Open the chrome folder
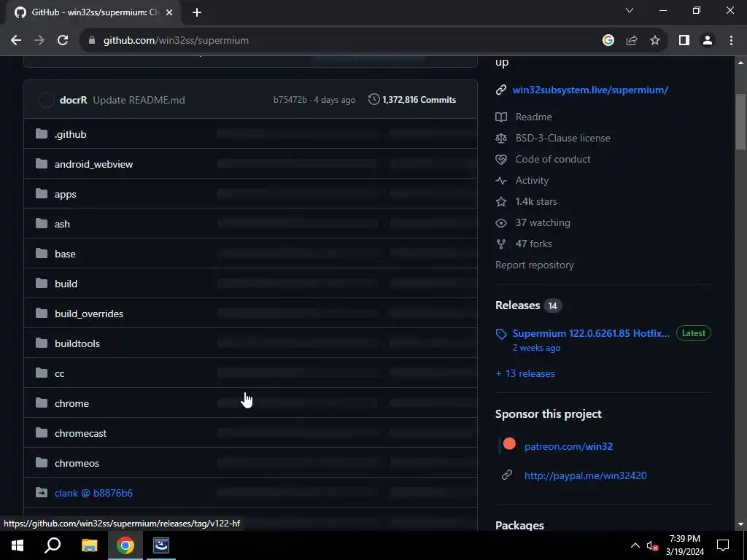Viewport: 747px width, 560px height. (71, 403)
